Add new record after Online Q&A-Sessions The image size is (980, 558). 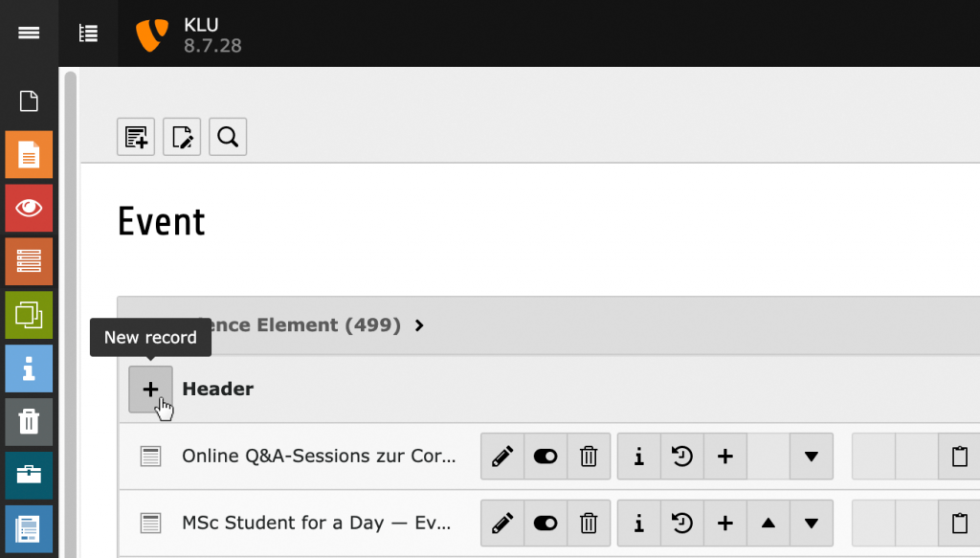click(x=725, y=457)
